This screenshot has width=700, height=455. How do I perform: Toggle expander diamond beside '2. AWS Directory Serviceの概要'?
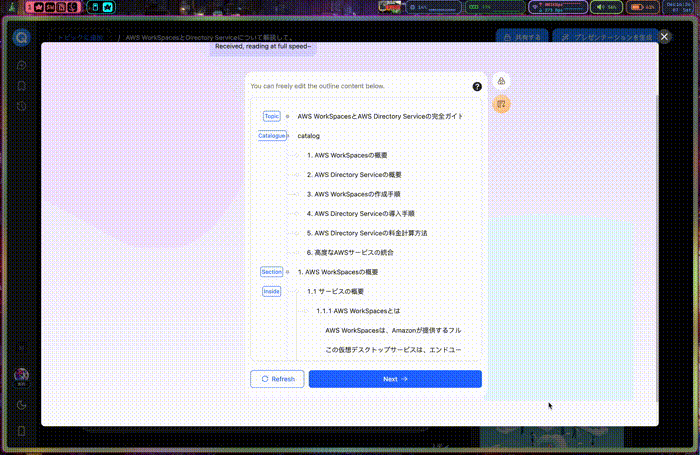click(296, 175)
